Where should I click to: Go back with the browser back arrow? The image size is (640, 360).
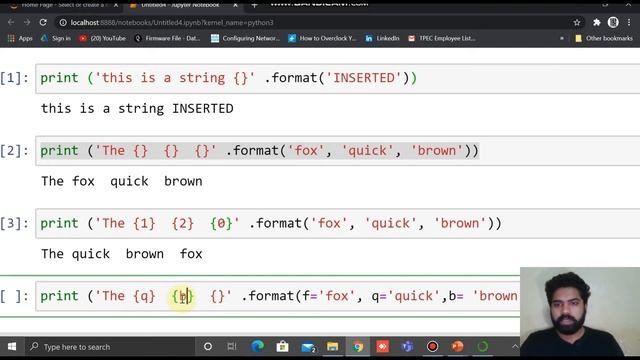point(11,22)
